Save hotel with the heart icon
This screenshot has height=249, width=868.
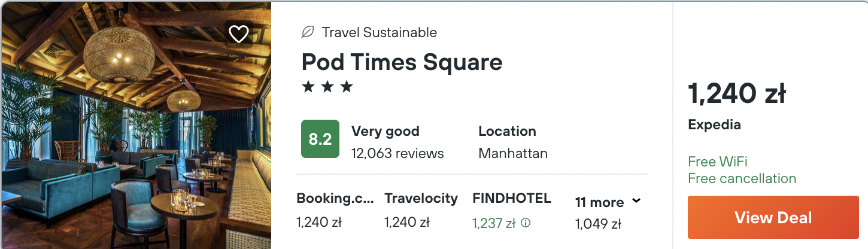click(x=239, y=34)
